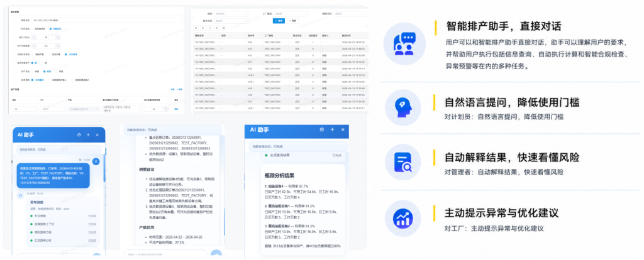The width and height of the screenshot is (644, 260).
Task: Increase the stepper showing 0.5
Action: [58, 46]
